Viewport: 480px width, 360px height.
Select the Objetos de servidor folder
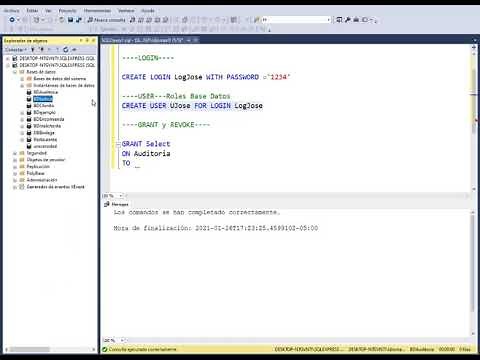pos(46,160)
